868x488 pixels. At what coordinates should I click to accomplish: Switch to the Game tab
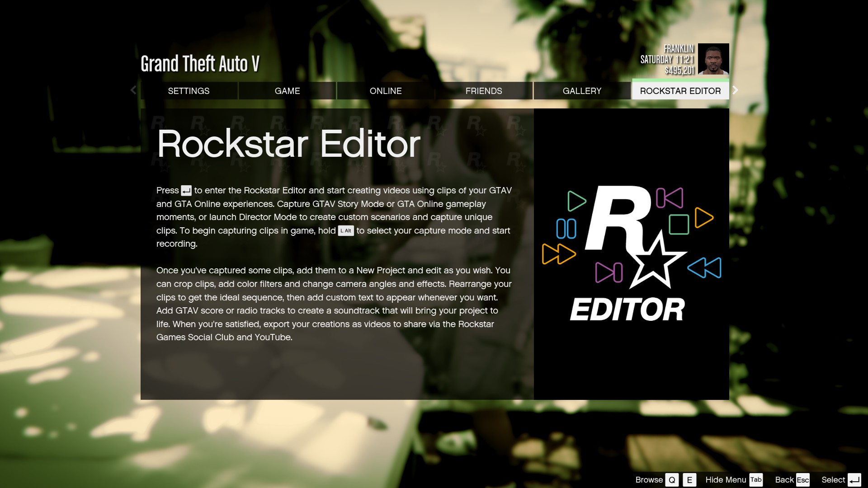point(287,91)
